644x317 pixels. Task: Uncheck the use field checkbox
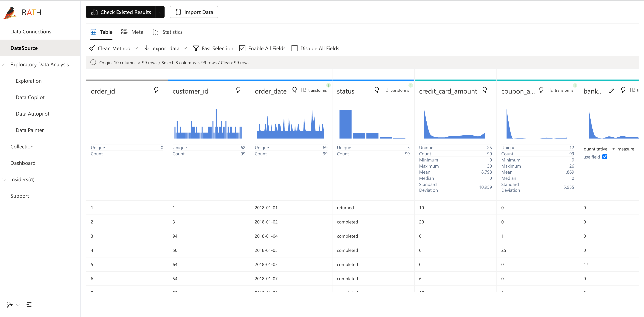605,157
